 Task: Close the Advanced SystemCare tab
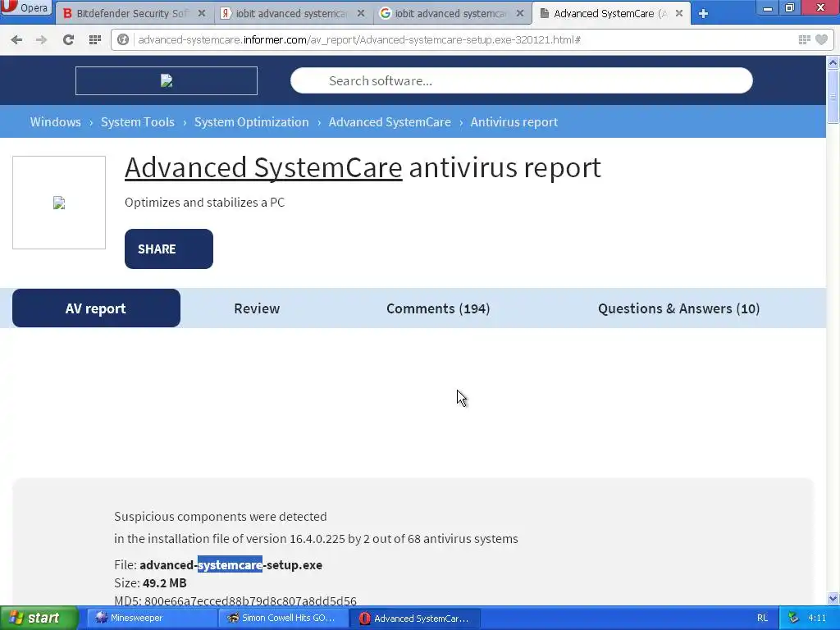point(678,13)
